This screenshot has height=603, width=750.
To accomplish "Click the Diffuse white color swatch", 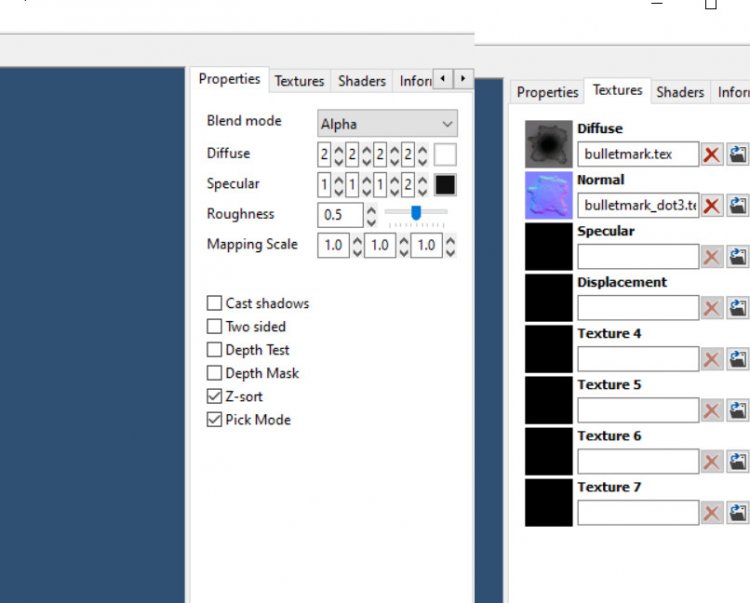I will click(x=445, y=154).
